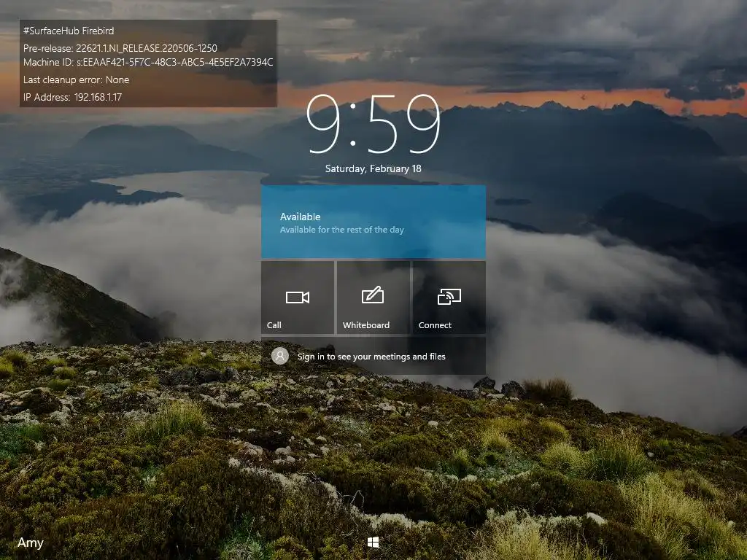Viewport: 747px width, 560px height.
Task: Click the Machine ID line
Action: tap(148, 63)
